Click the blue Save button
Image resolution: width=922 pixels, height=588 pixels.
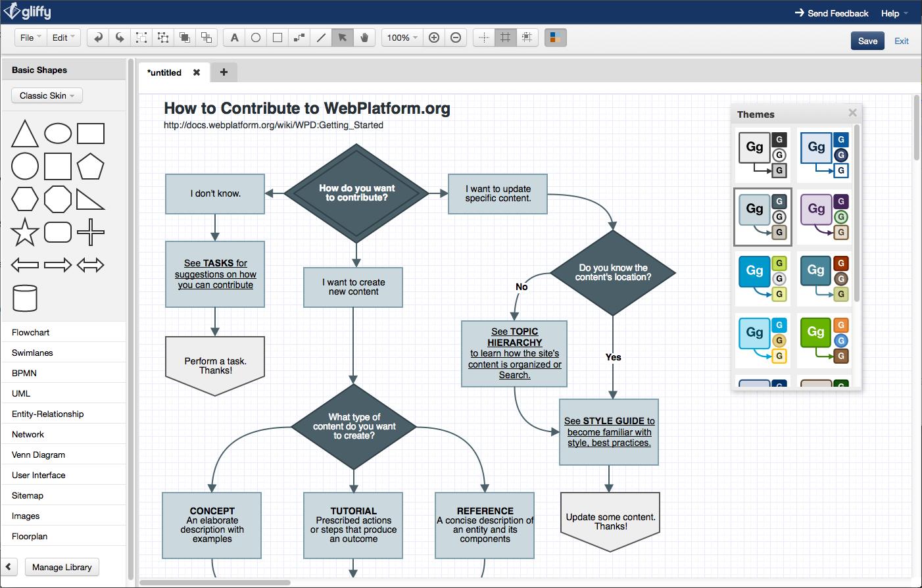tap(867, 41)
